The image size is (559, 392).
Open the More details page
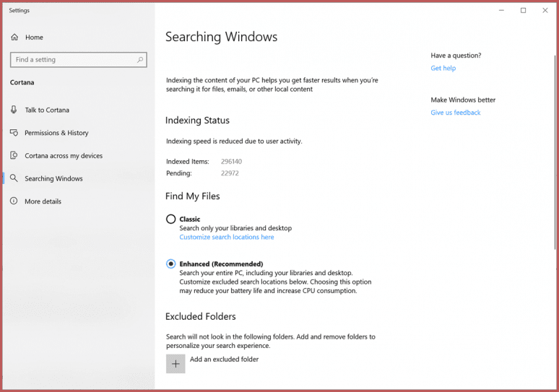(43, 201)
